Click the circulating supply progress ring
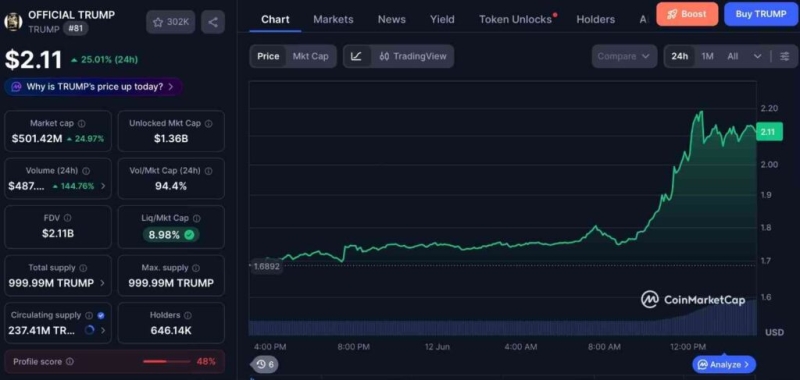Screen dimensions: 800x380 [x=90, y=331]
